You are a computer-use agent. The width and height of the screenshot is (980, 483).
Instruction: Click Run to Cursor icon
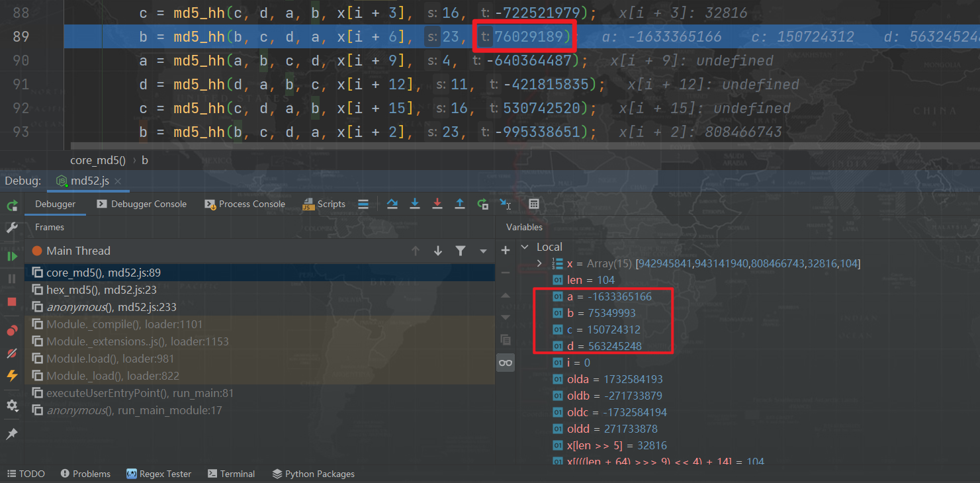pos(505,204)
